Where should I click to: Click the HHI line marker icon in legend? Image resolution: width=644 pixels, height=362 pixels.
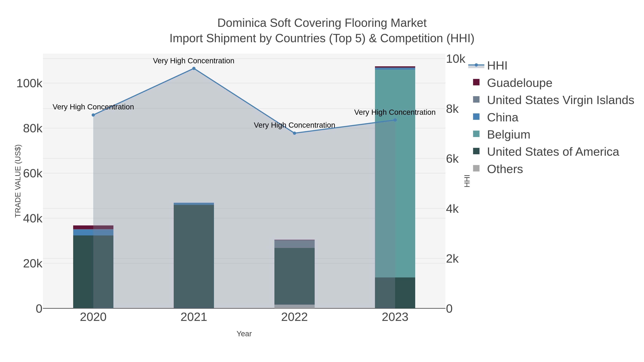pos(476,65)
